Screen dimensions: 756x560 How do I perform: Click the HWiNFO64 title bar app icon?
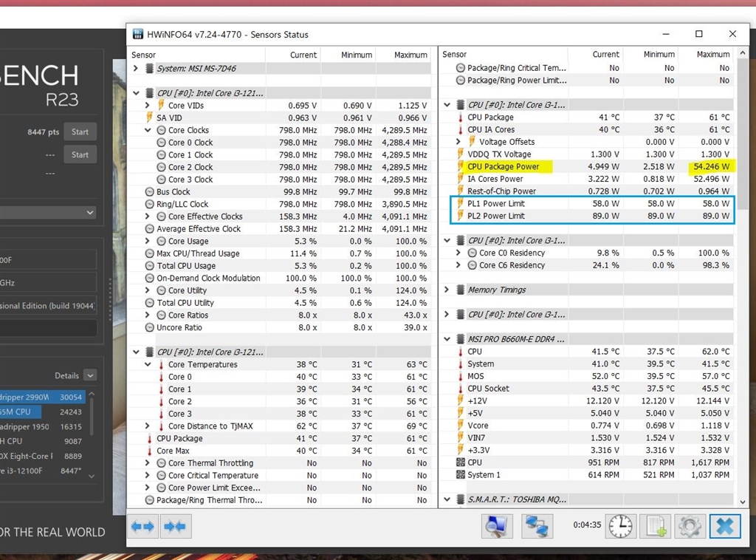pyautogui.click(x=138, y=34)
